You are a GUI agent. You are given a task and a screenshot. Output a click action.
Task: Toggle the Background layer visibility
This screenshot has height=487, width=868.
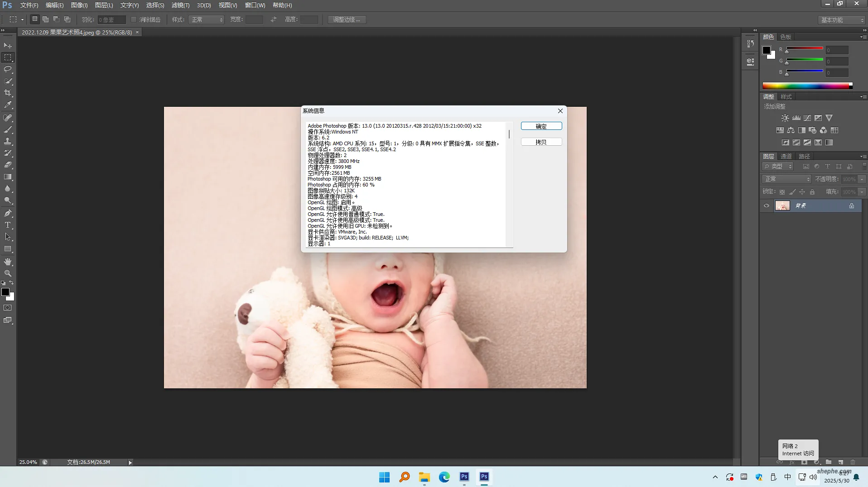point(767,205)
